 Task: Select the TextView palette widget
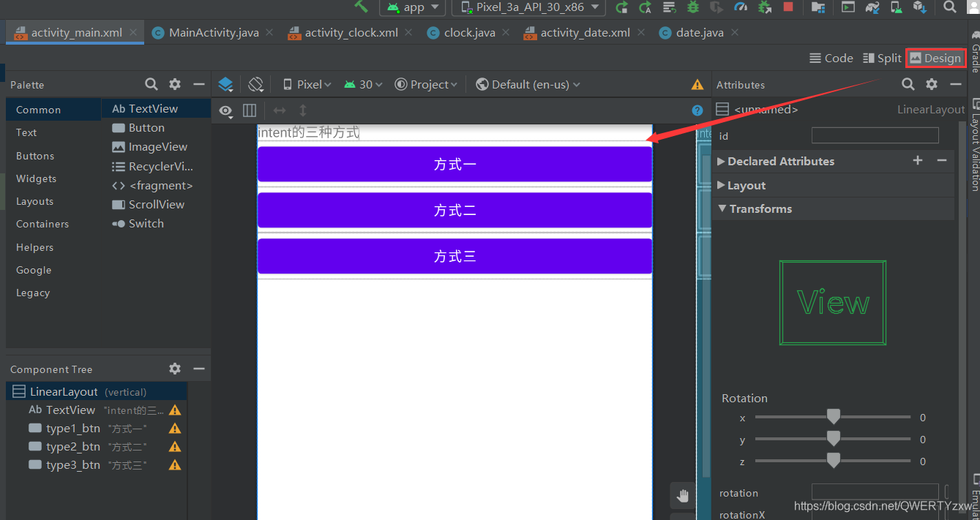click(x=156, y=108)
